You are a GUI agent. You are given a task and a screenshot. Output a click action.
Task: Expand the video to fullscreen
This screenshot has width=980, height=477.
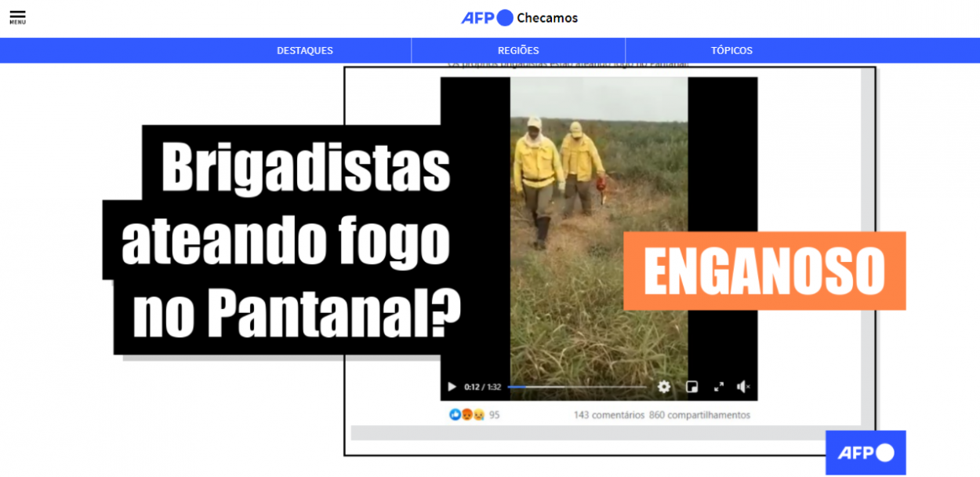(x=718, y=387)
